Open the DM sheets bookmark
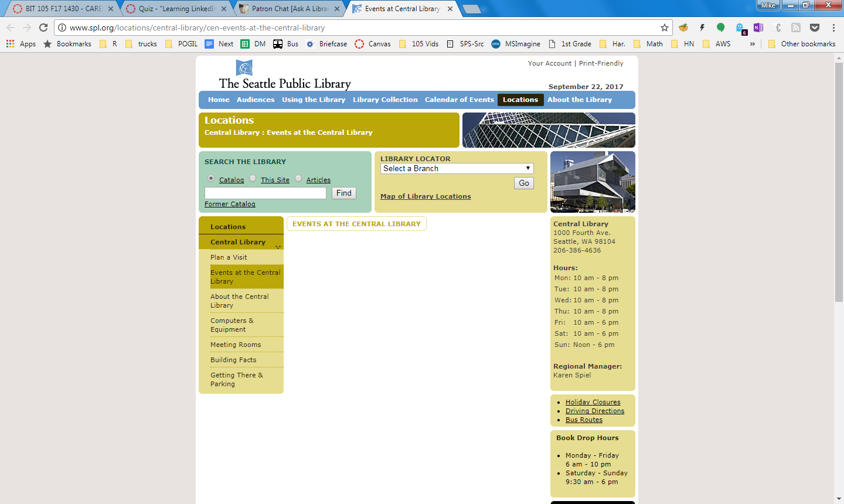Viewport: 844px width, 504px height. coord(253,44)
